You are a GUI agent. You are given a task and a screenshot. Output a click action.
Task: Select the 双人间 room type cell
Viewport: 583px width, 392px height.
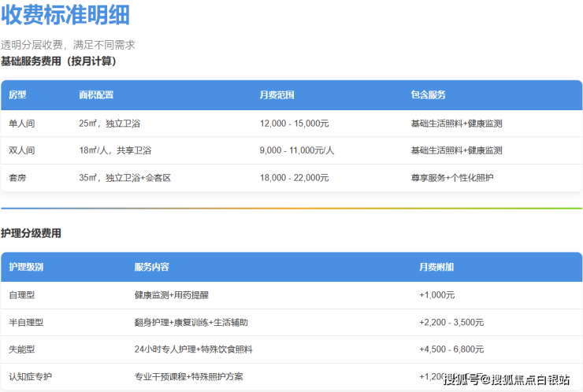tap(22, 150)
